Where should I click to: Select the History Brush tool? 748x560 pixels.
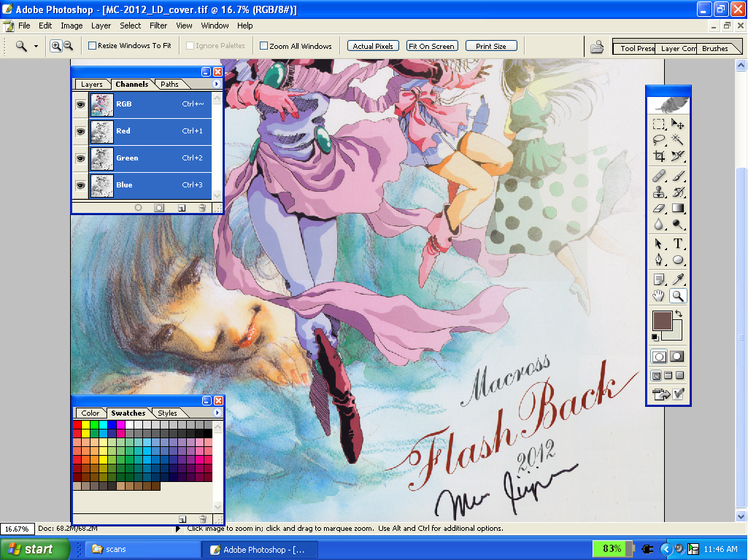(x=677, y=192)
